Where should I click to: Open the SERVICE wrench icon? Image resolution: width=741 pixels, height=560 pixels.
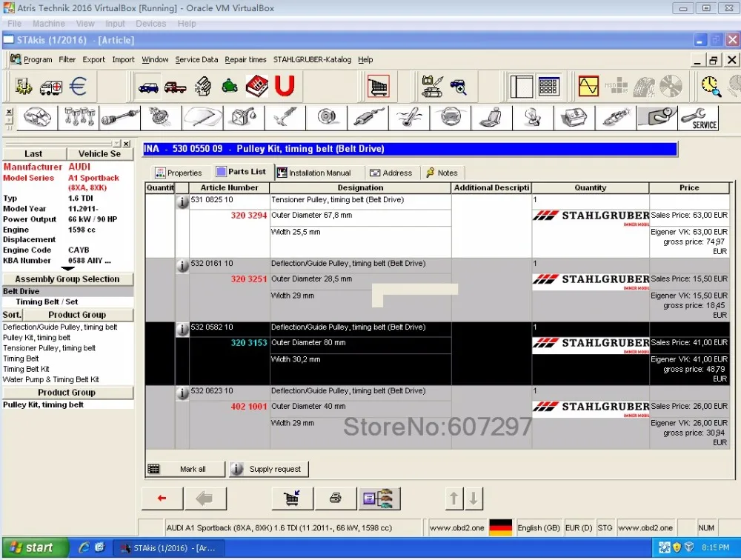point(699,118)
